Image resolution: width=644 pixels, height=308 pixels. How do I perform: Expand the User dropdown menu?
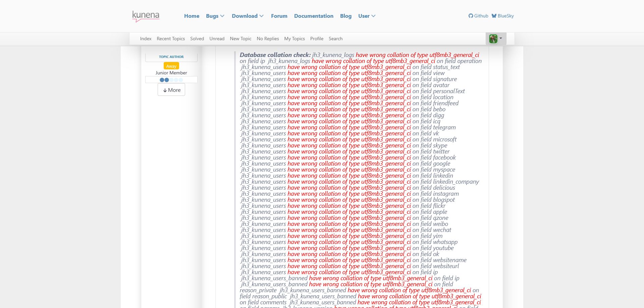367,16
